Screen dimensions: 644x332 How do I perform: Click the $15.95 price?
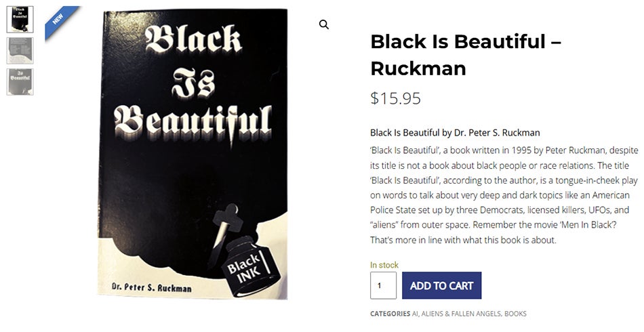coord(395,98)
